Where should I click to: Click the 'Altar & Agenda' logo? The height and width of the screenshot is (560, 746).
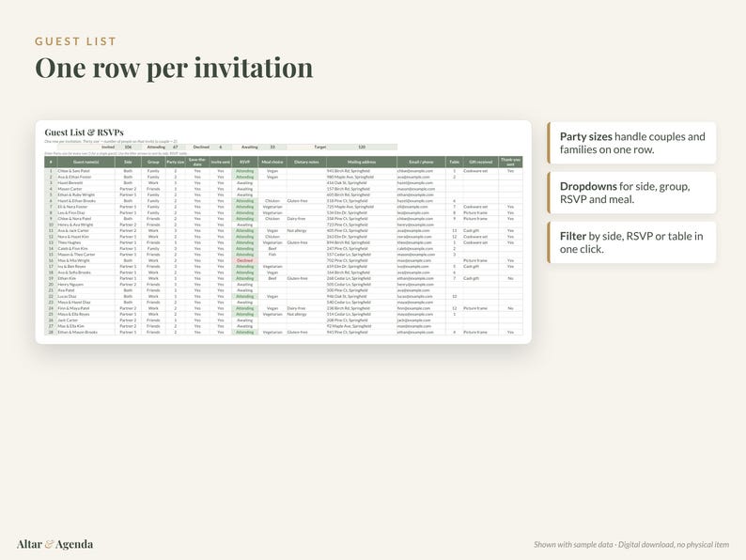(x=54, y=544)
